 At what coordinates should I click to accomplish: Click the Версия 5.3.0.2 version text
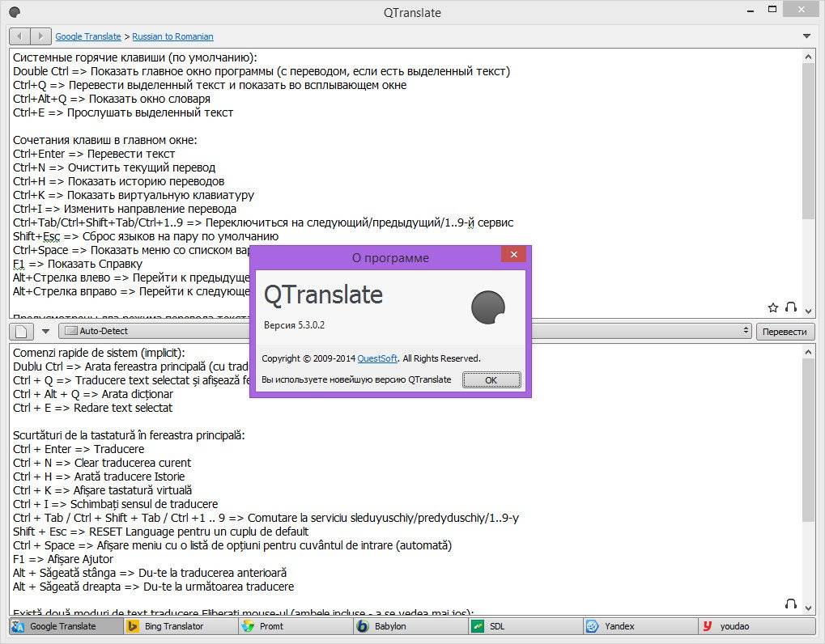(294, 325)
